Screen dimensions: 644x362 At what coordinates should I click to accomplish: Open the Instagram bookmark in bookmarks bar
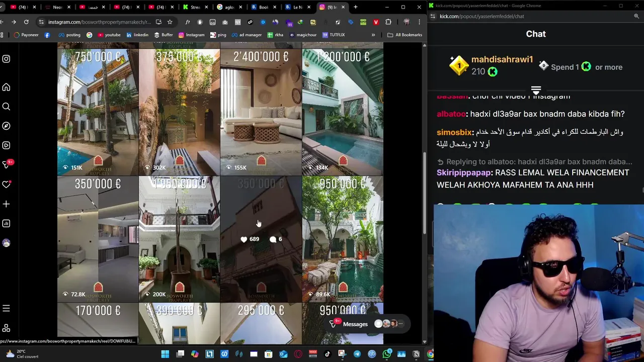[x=191, y=35]
